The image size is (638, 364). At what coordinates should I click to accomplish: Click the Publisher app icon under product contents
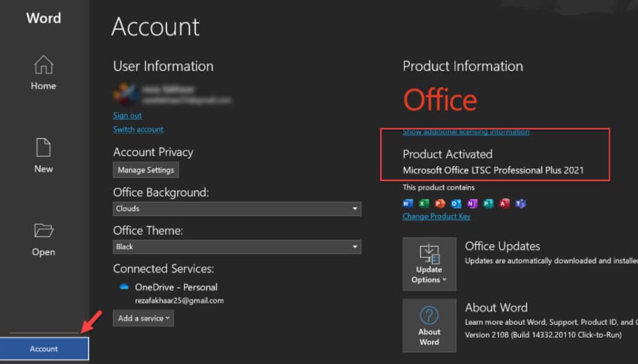click(488, 203)
